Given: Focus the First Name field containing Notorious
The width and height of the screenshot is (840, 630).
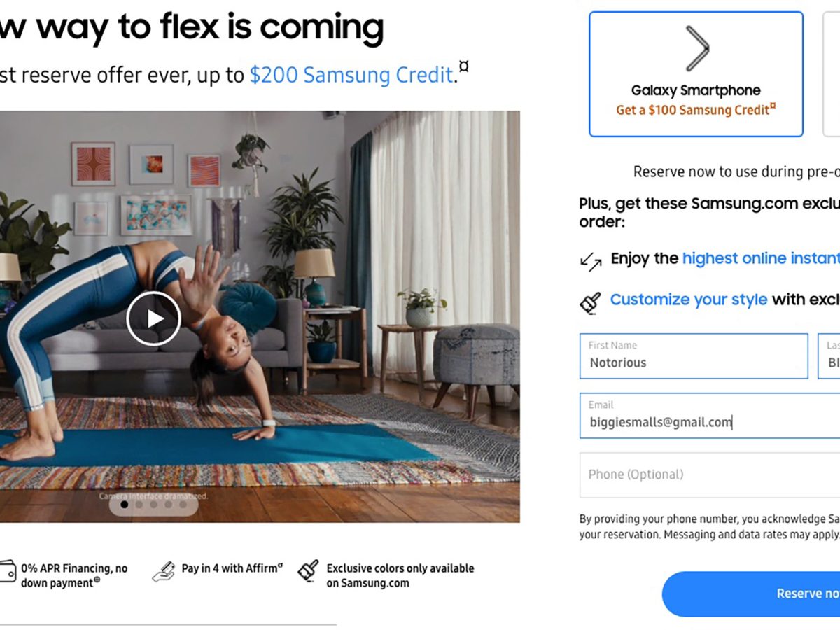Looking at the screenshot, I should pyautogui.click(x=694, y=356).
